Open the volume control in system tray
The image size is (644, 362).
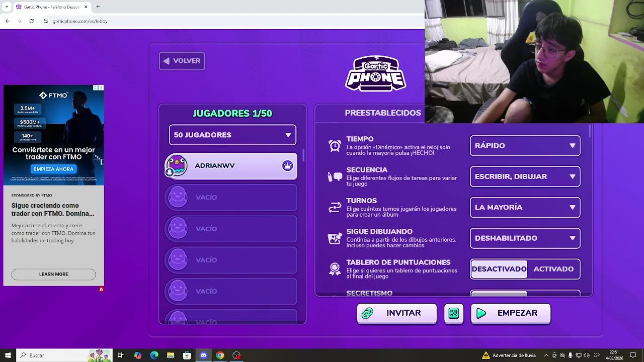pos(586,355)
